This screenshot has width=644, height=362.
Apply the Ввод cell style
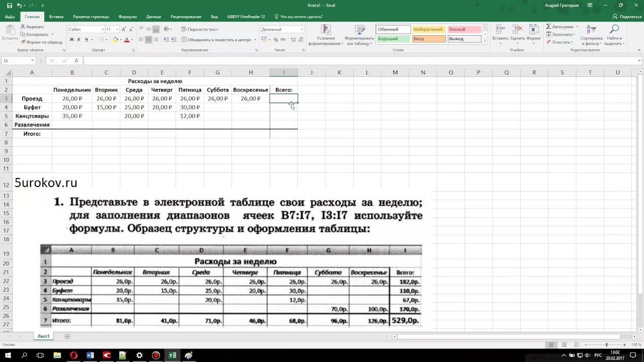[429, 39]
